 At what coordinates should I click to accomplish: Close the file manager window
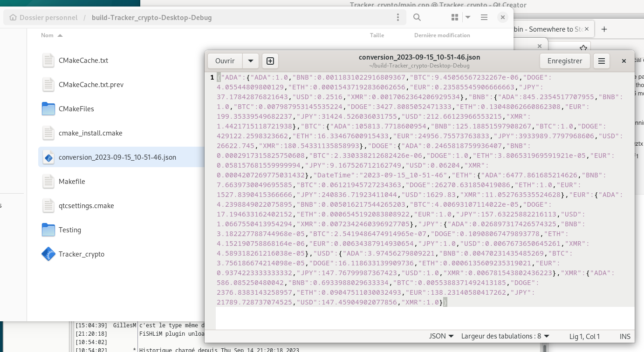pyautogui.click(x=502, y=17)
